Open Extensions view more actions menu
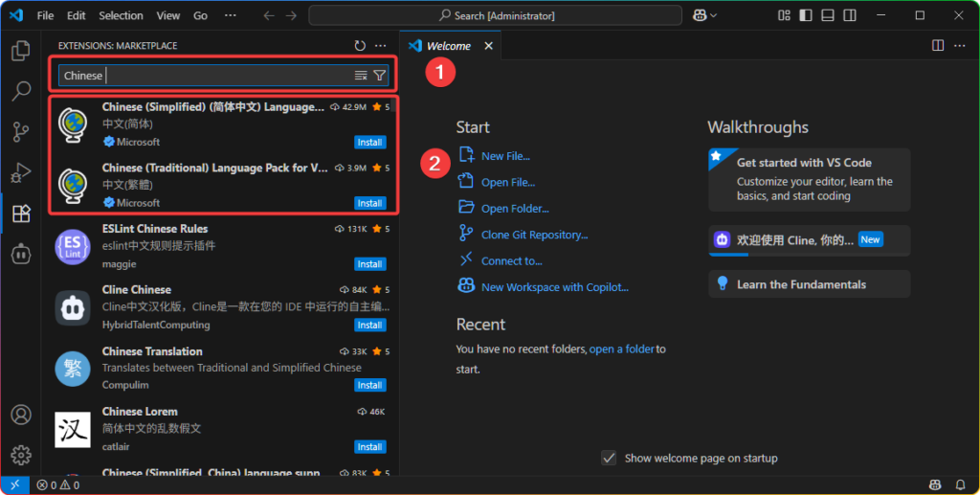 (381, 46)
